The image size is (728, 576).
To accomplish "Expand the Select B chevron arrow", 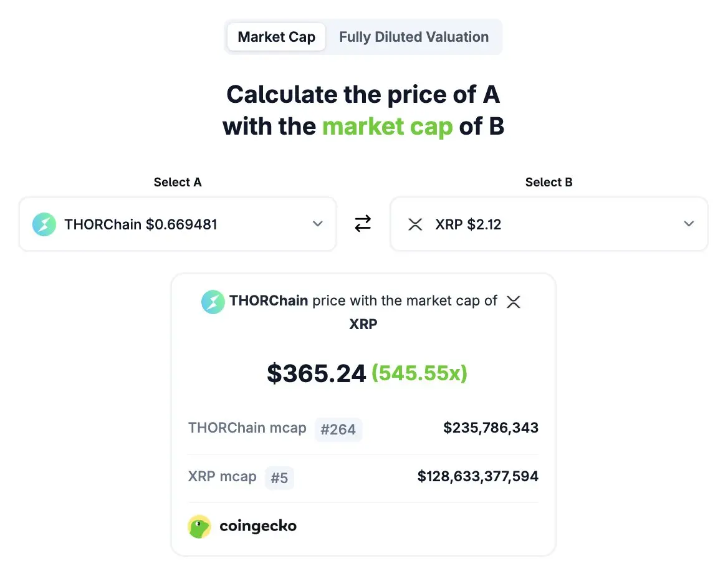I will 689,224.
